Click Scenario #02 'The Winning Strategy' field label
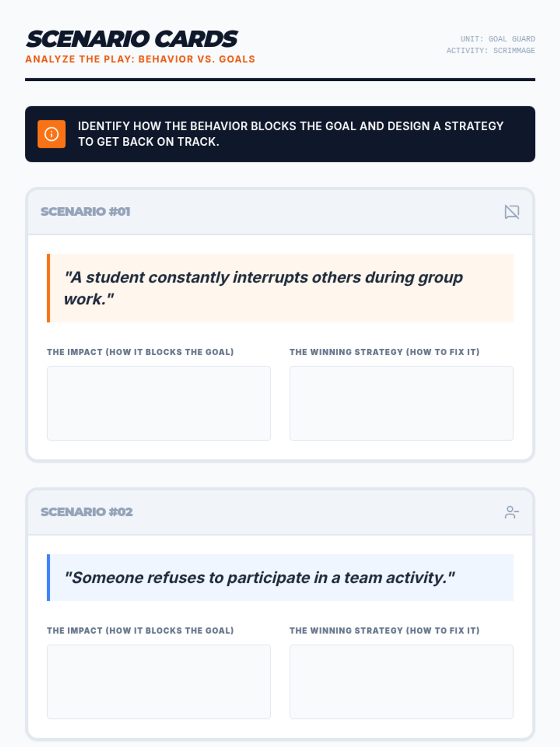This screenshot has width=560, height=747. tap(385, 631)
